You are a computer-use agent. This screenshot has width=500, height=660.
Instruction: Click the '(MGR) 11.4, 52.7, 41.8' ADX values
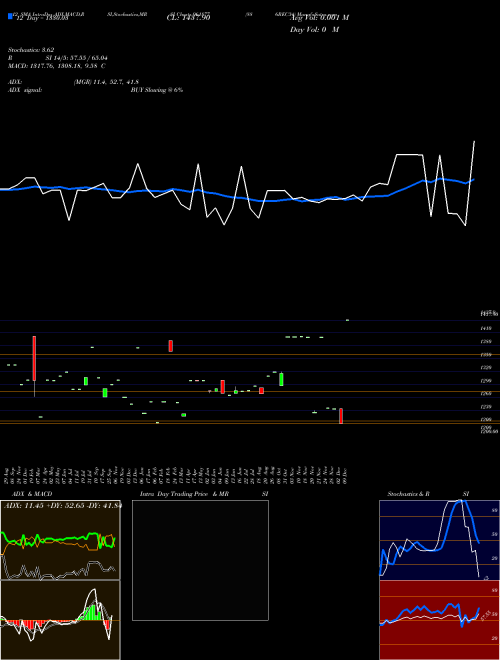coord(106,82)
